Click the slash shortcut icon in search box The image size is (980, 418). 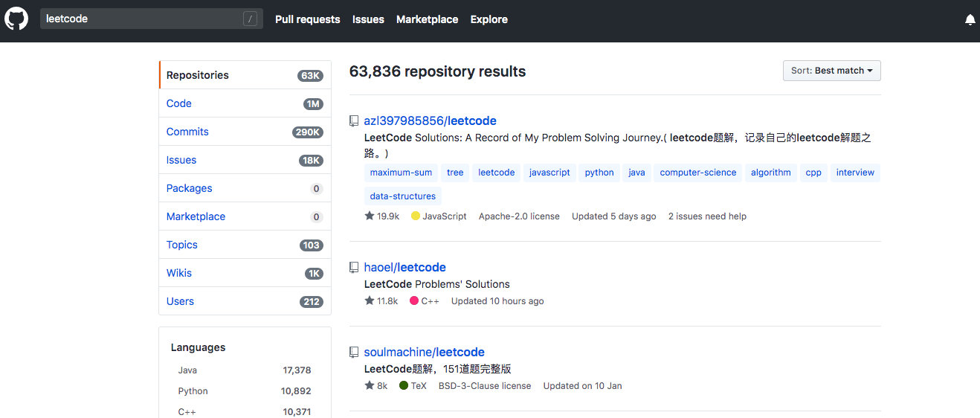tap(250, 19)
